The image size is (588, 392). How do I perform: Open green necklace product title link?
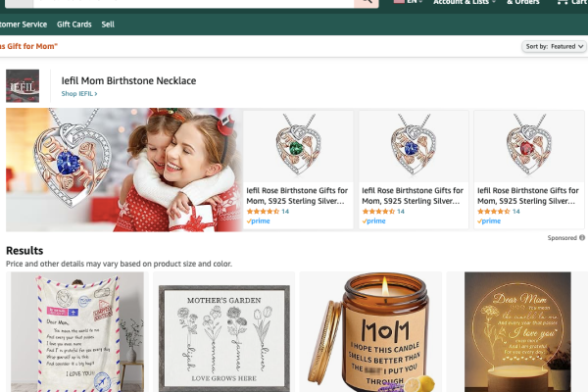click(297, 196)
